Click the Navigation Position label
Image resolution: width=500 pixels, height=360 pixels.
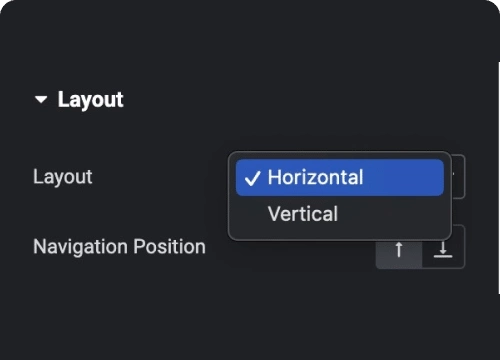(119, 247)
